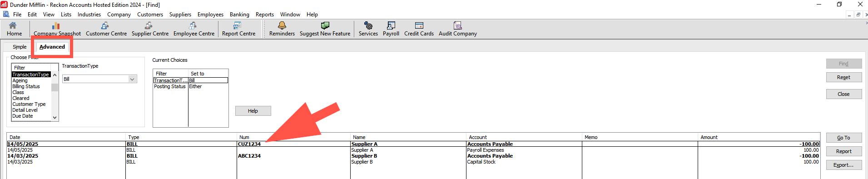This screenshot has width=868, height=179.
Task: Select Due Date filter
Action: point(23,116)
